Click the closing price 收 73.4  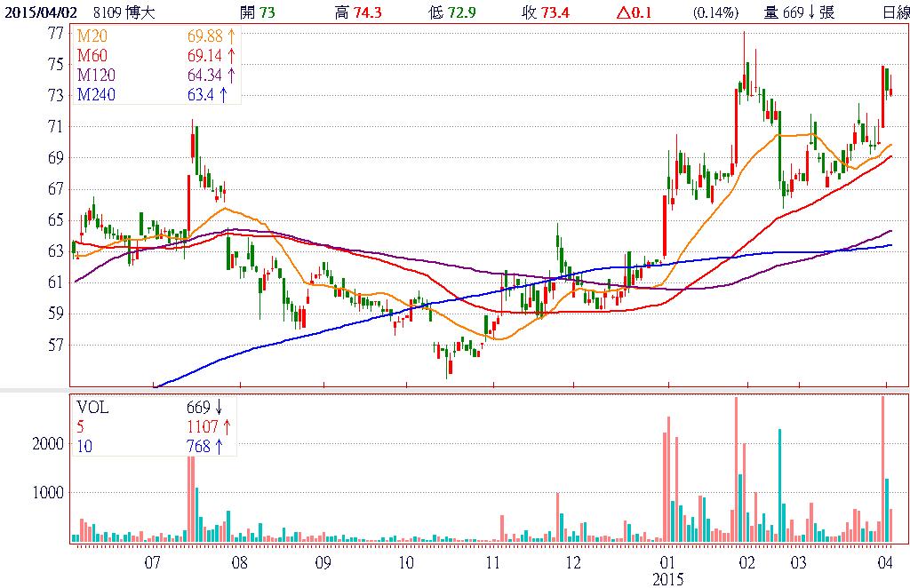pyautogui.click(x=555, y=12)
